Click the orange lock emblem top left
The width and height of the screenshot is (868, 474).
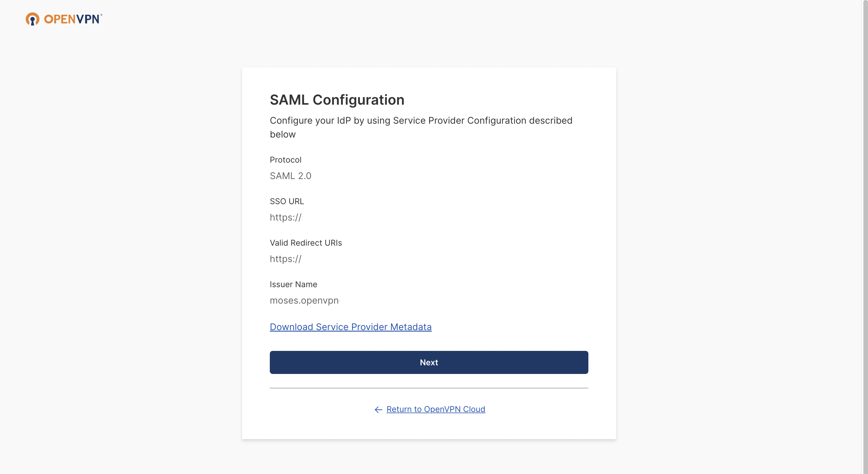pos(32,19)
